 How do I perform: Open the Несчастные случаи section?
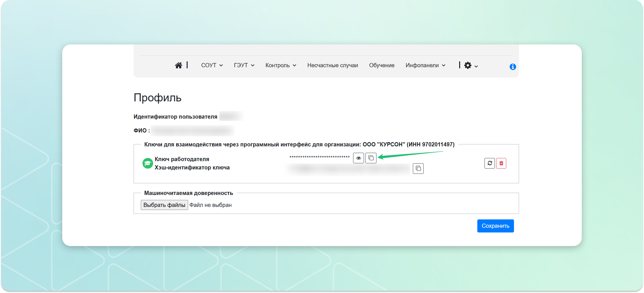coord(332,65)
